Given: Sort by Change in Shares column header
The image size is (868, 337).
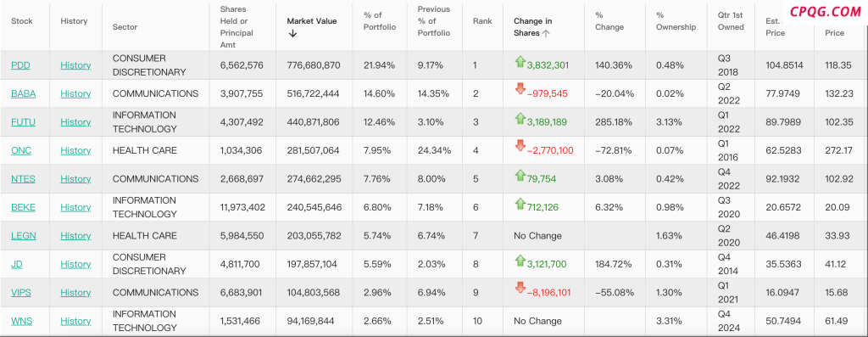Looking at the screenshot, I should (x=532, y=27).
